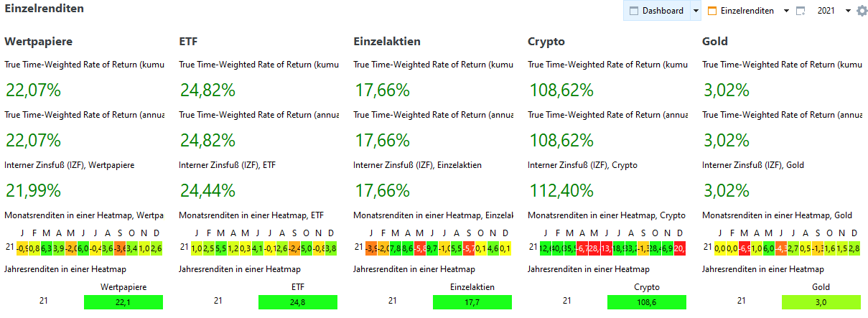Click the Crypto IZF value 112,40%
This screenshot has height=318, width=868.
tap(561, 191)
